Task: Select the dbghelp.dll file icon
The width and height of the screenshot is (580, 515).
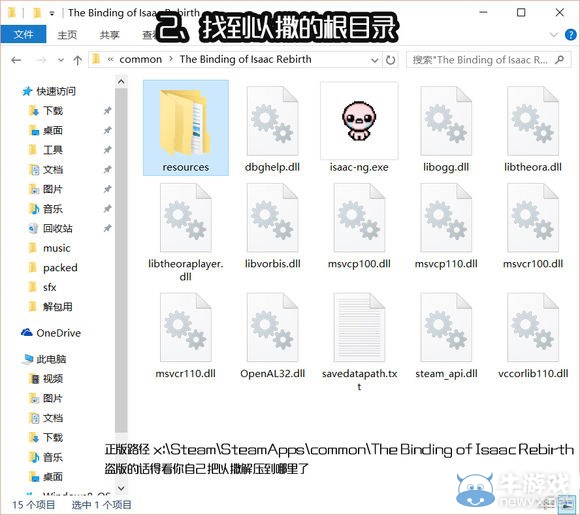Action: click(273, 121)
